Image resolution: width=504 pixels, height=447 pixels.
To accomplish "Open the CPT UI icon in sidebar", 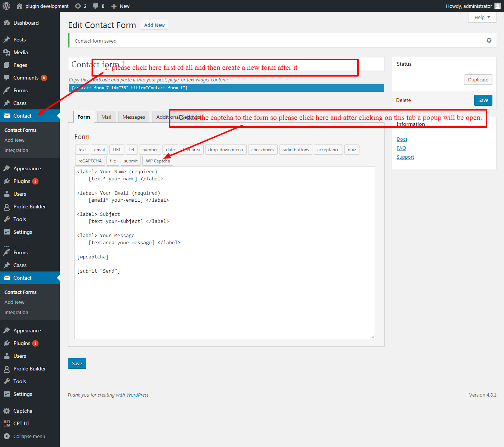I will (x=7, y=423).
